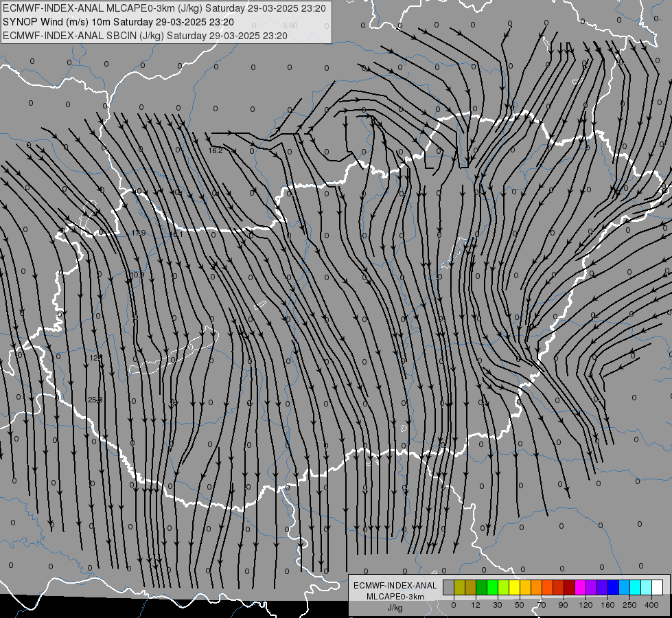Click the SYNOP Wind 10m title line
This screenshot has height=618, width=672.
(x=118, y=22)
